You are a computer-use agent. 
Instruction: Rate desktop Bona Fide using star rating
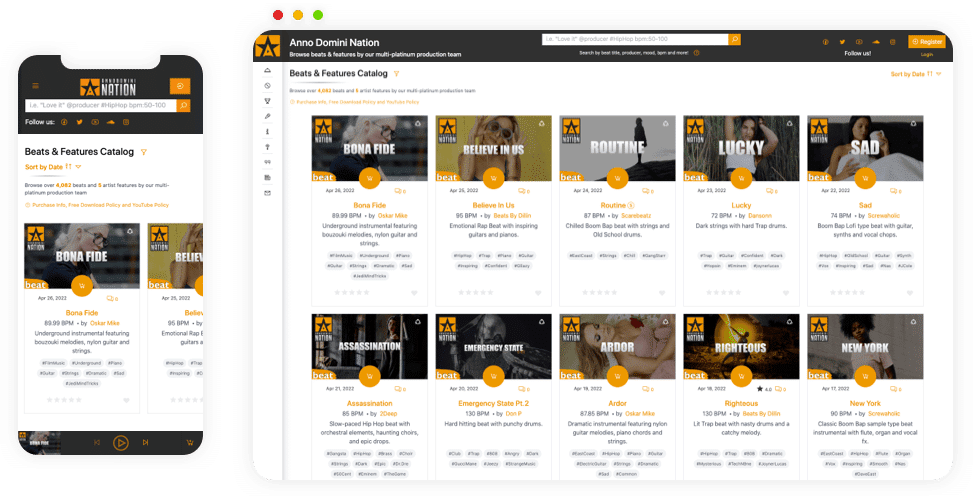(x=352, y=293)
